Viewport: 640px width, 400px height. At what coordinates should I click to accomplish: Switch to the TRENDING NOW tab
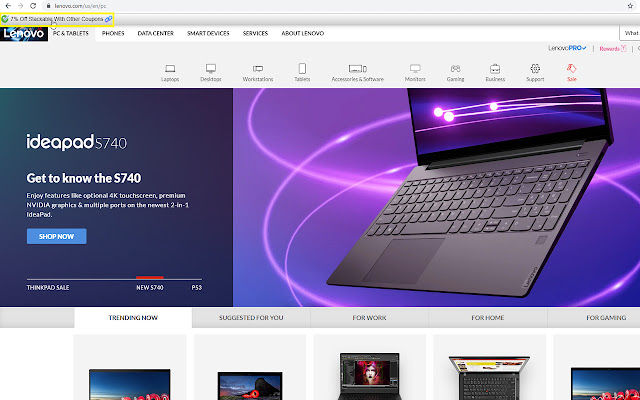tap(133, 318)
